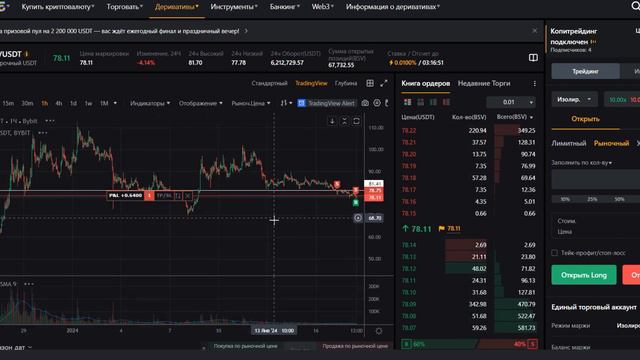Select the 1d timeframe

(x=73, y=103)
